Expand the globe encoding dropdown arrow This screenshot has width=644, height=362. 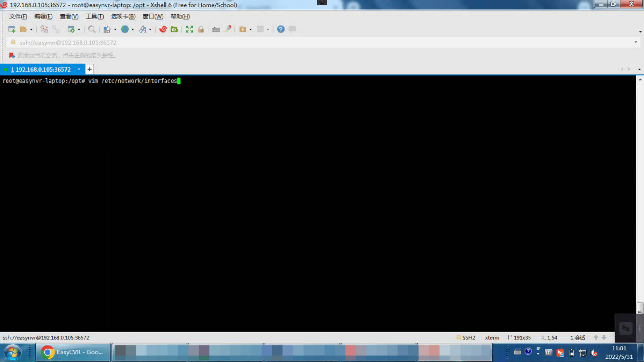133,29
